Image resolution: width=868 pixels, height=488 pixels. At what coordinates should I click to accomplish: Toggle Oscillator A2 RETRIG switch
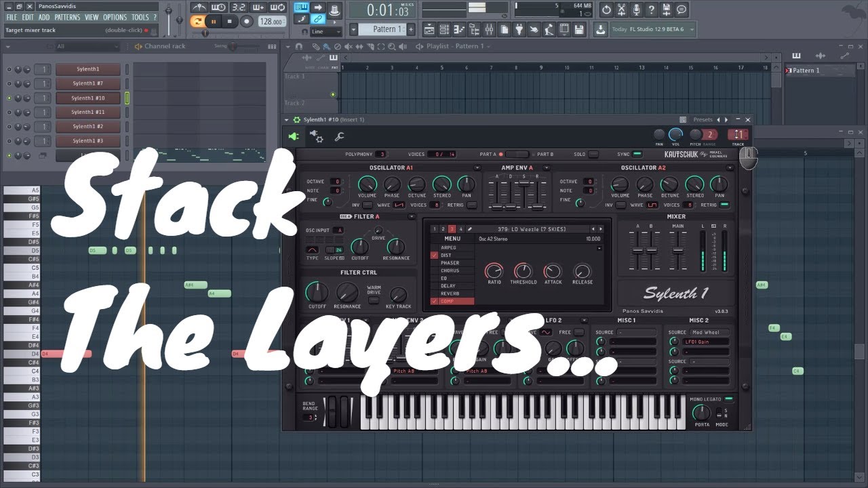click(724, 205)
